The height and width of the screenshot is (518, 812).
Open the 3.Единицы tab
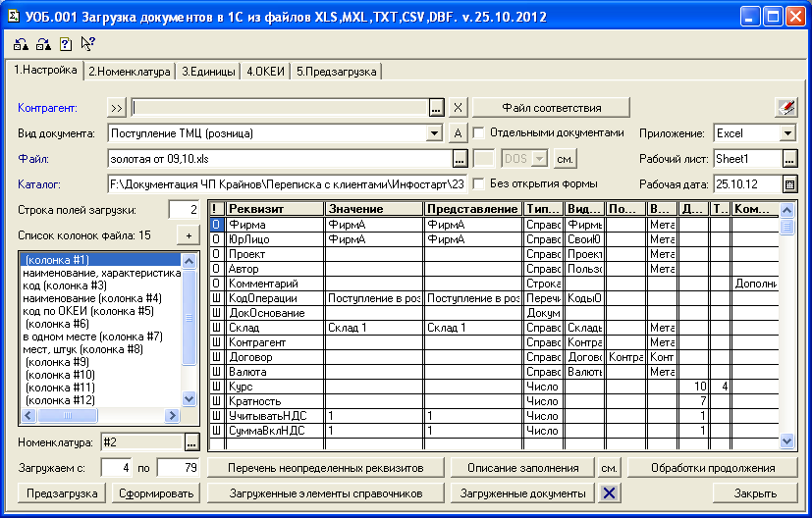208,72
